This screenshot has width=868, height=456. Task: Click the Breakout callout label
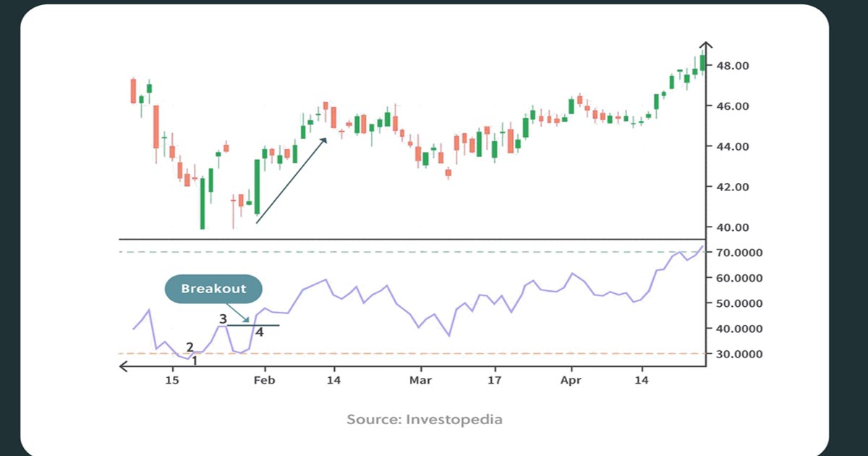[x=213, y=288]
